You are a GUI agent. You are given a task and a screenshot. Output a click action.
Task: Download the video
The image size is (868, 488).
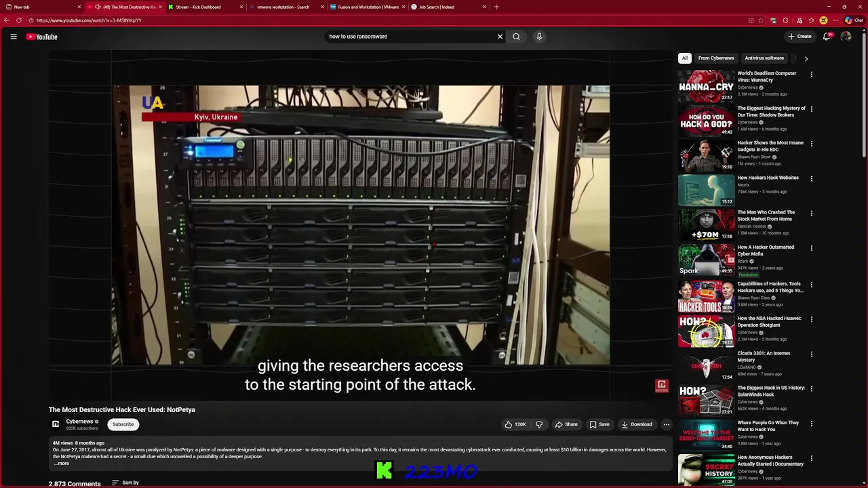click(637, 424)
